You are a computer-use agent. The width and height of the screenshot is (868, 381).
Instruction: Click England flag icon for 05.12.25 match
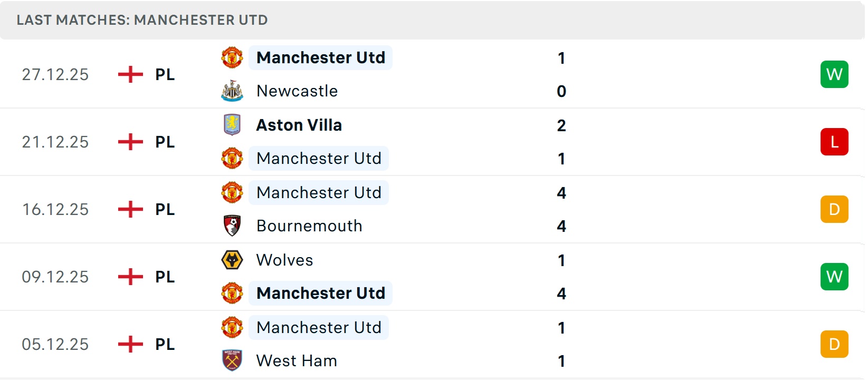[130, 344]
